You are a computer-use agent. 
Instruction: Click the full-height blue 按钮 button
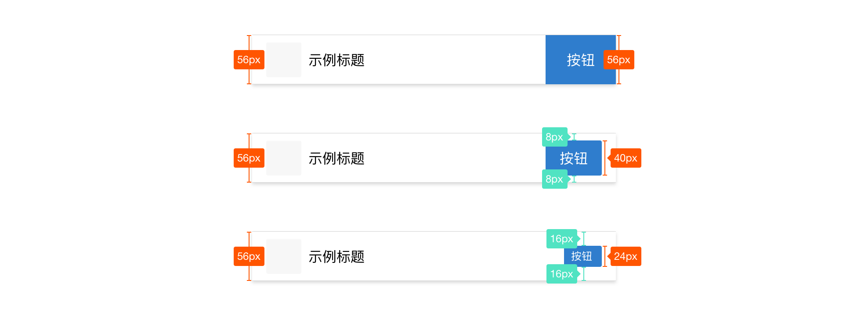580,60
